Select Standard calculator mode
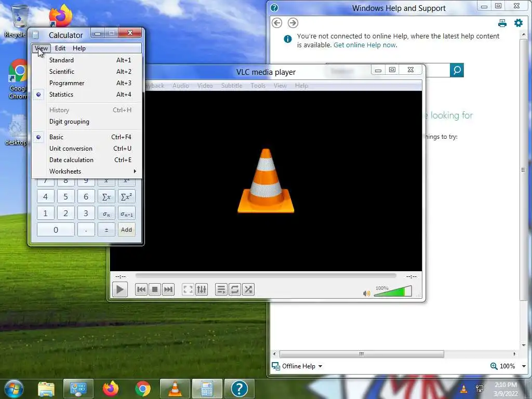The height and width of the screenshot is (399, 532). pos(87,60)
